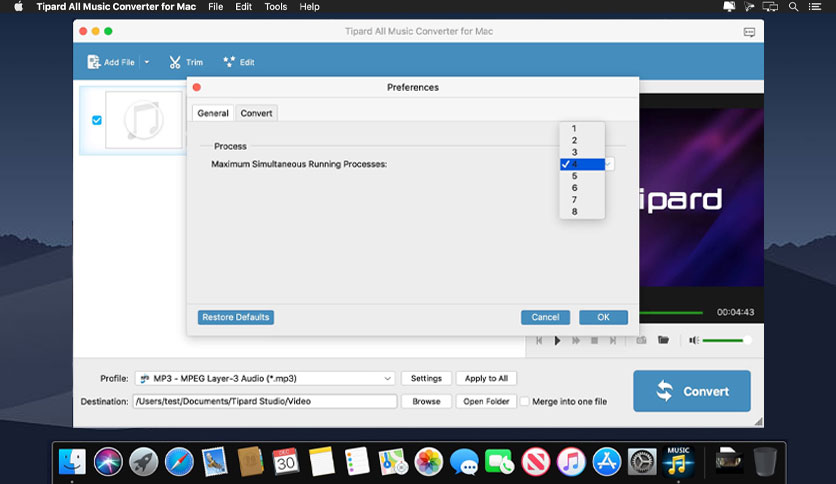Uncheck the audio file checkbox in list
Image resolution: width=836 pixels, height=484 pixels.
pos(97,120)
